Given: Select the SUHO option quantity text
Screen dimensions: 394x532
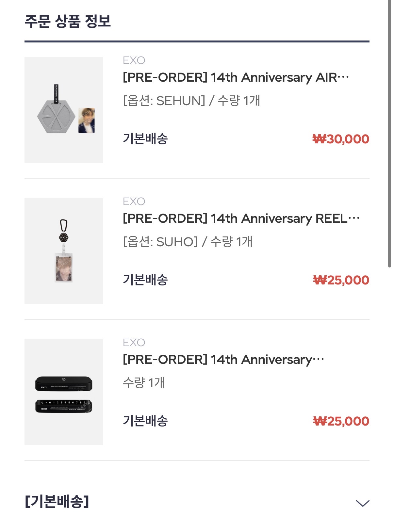Looking at the screenshot, I should pyautogui.click(x=188, y=242).
